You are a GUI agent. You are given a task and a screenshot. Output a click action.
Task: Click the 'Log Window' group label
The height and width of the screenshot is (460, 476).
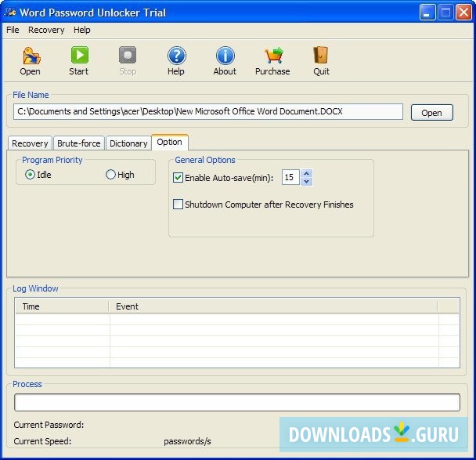click(x=35, y=288)
